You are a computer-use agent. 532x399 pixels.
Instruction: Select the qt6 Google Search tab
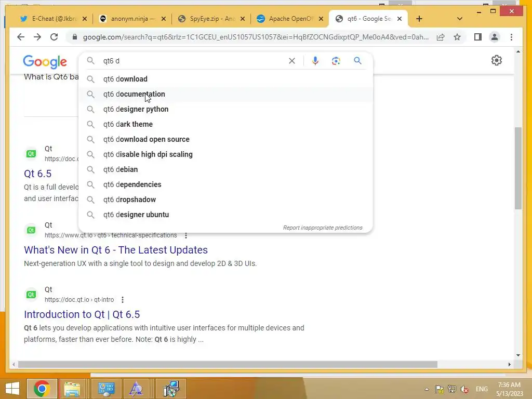(368, 19)
